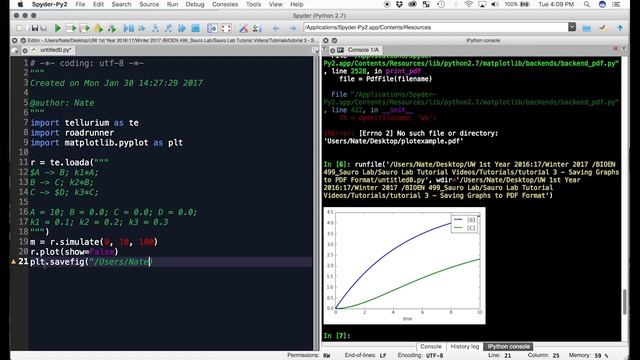Open Notification Center from menu bar
This screenshot has height=360, width=640.
pyautogui.click(x=616, y=4)
